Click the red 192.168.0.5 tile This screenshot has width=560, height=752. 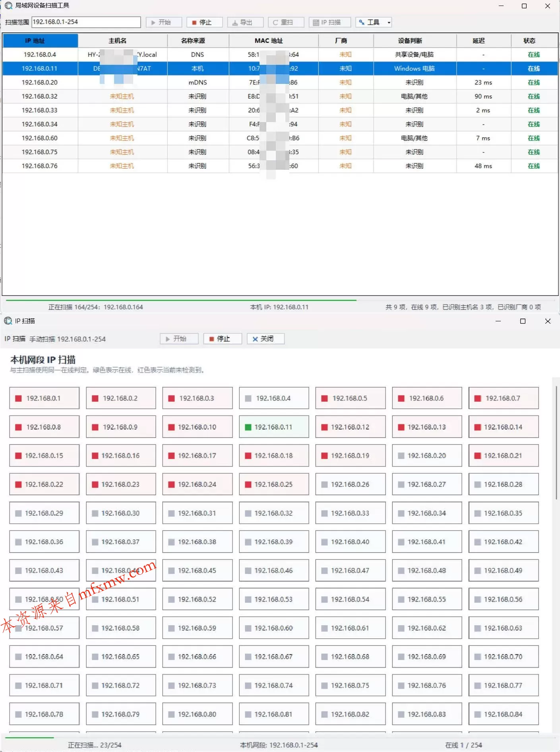[351, 398]
